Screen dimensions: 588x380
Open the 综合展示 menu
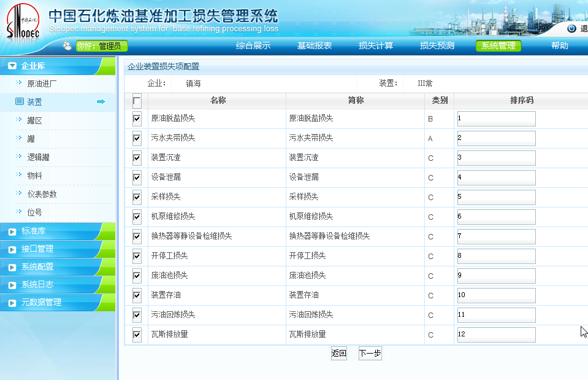click(x=253, y=46)
